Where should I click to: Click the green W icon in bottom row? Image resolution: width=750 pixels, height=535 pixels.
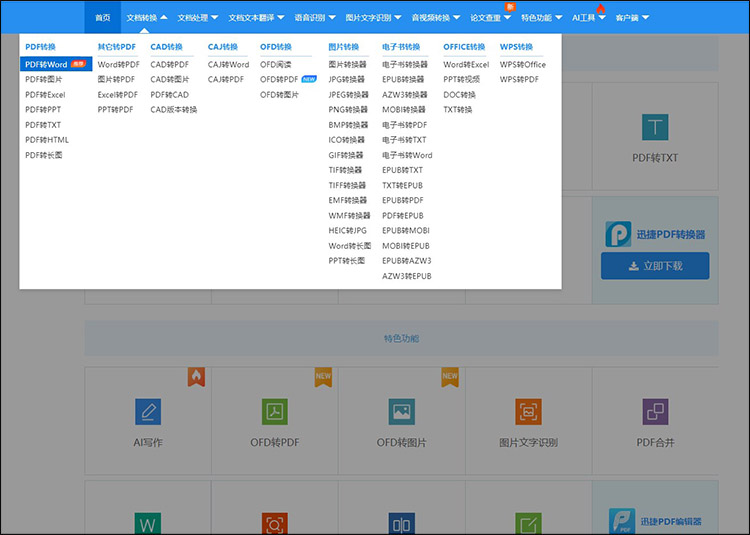(x=148, y=524)
